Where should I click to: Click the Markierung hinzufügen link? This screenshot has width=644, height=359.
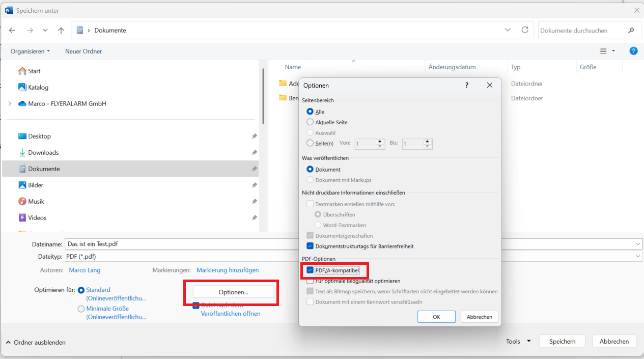click(228, 270)
